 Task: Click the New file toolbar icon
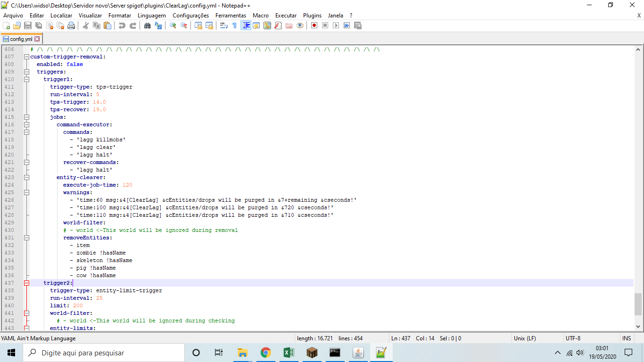(x=6, y=25)
